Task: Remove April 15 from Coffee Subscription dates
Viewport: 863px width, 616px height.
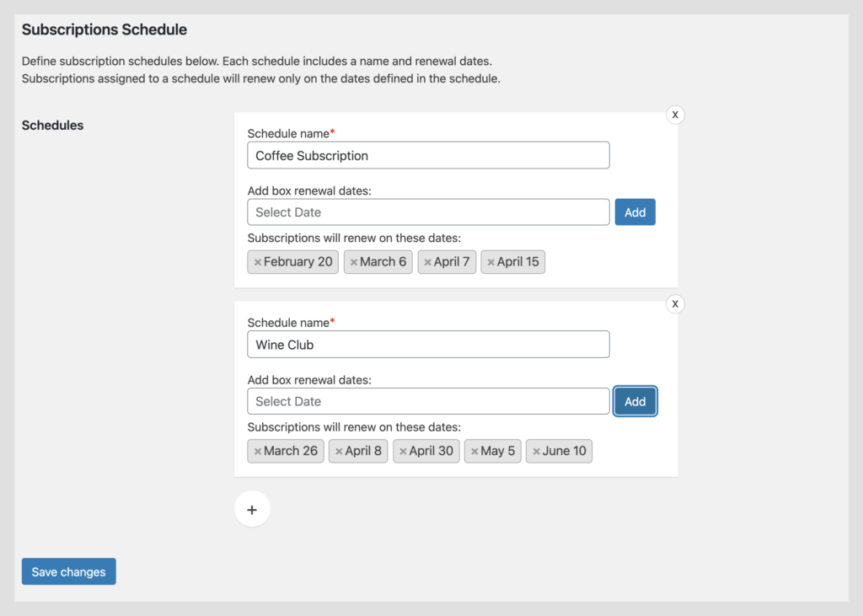Action: [x=491, y=262]
